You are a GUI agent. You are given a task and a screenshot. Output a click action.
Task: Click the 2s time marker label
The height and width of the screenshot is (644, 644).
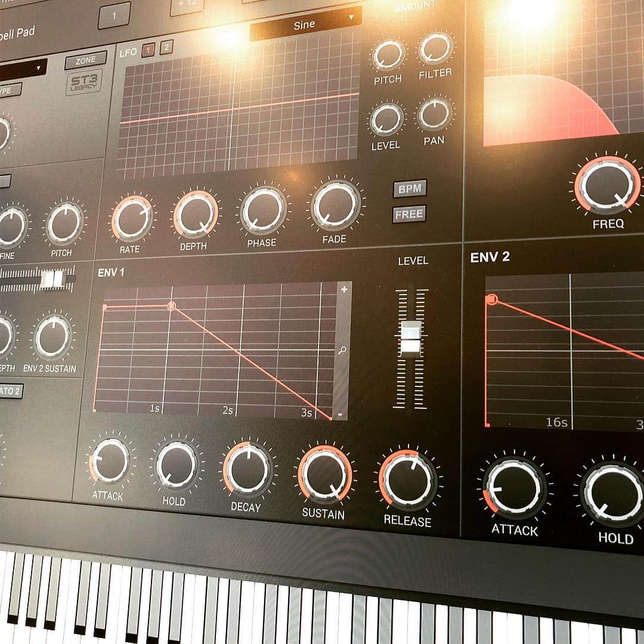click(228, 410)
